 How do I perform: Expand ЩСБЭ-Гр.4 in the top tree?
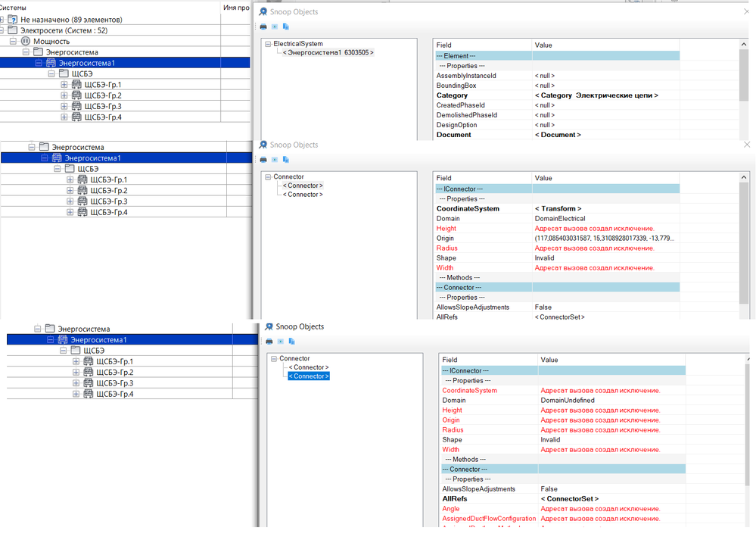coord(64,117)
